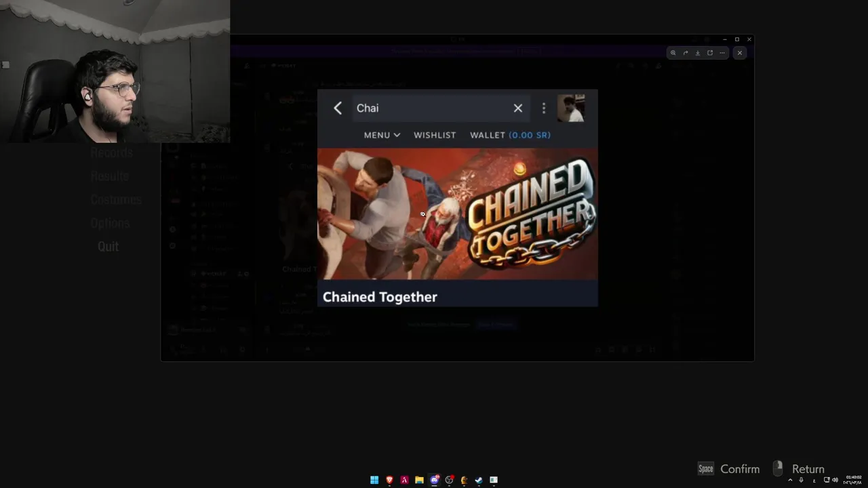Image resolution: width=868 pixels, height=488 pixels.
Task: Open File Explorer from the taskbar
Action: click(419, 480)
